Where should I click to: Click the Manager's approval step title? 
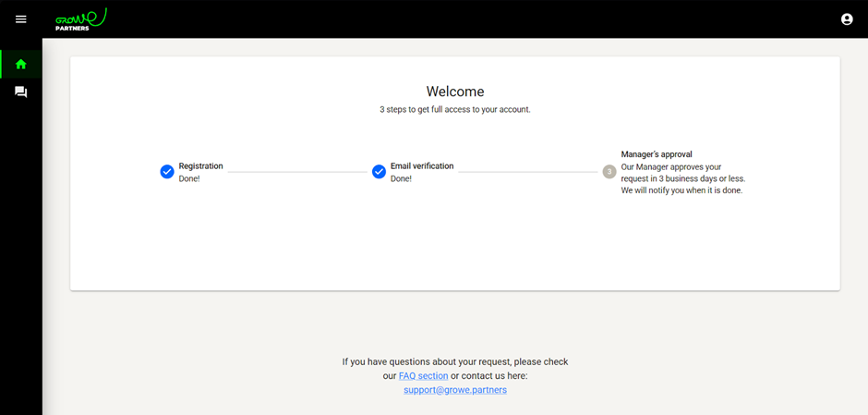657,154
